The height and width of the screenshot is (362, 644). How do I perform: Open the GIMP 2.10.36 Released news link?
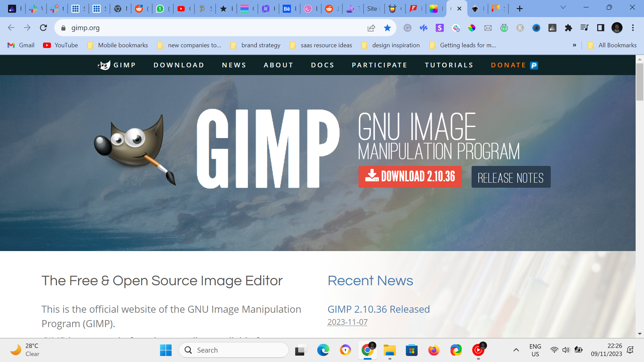coord(378,309)
